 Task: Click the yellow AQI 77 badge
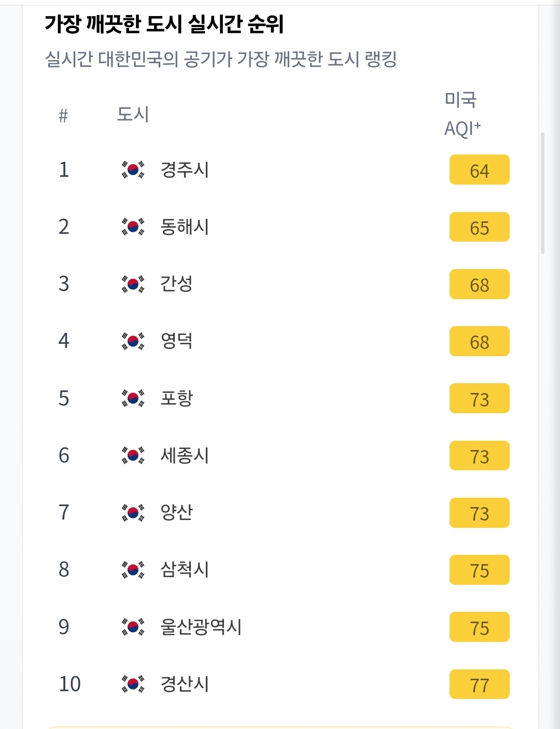coord(479,684)
